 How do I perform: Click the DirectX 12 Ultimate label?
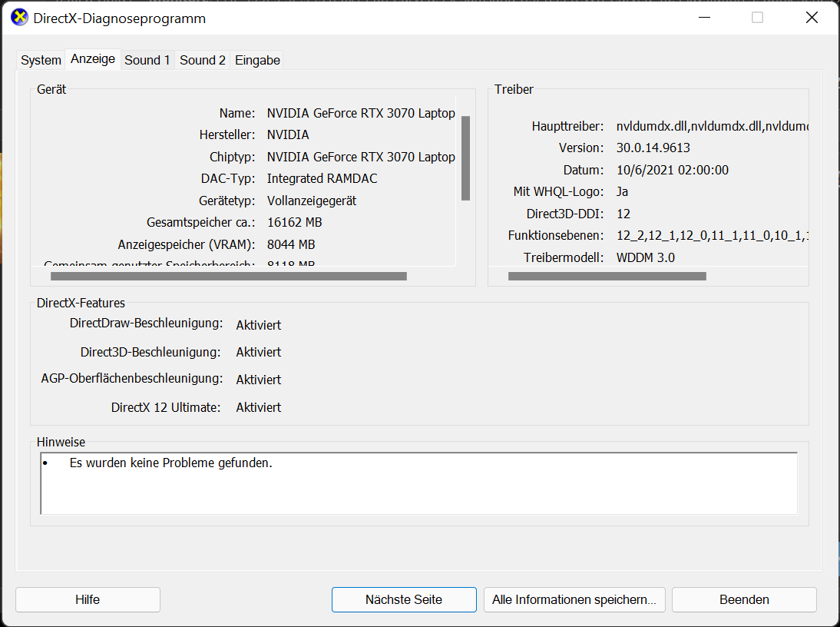coord(166,407)
